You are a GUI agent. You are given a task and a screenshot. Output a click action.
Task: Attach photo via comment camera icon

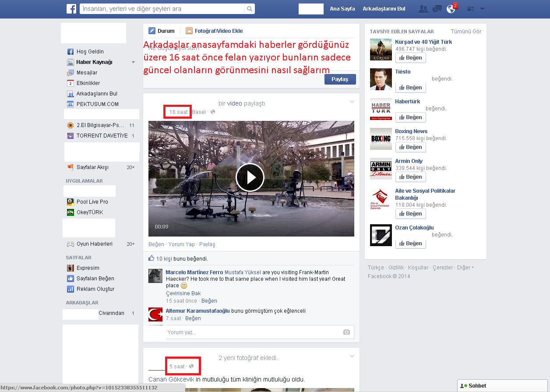pyautogui.click(x=346, y=332)
